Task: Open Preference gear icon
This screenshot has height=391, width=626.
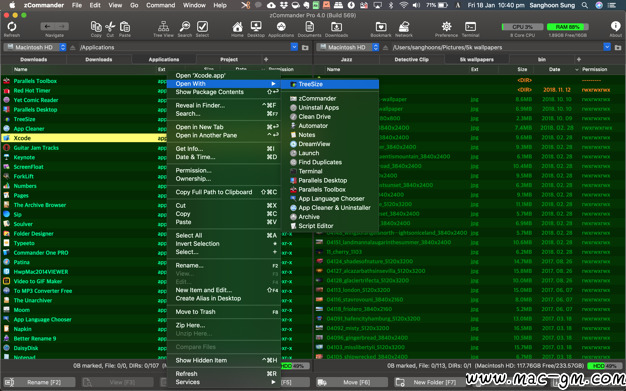Action: 446,27
